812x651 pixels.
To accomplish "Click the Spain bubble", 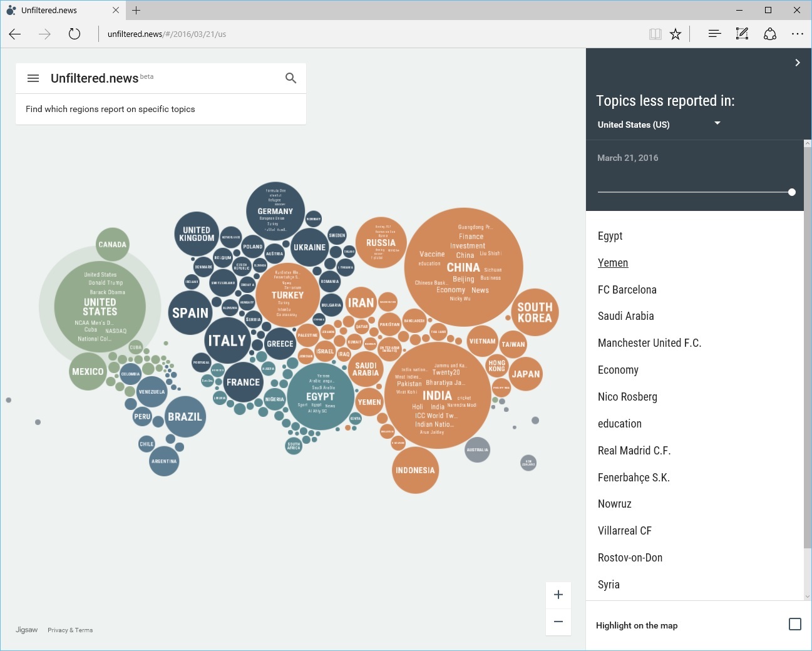I will click(x=190, y=313).
